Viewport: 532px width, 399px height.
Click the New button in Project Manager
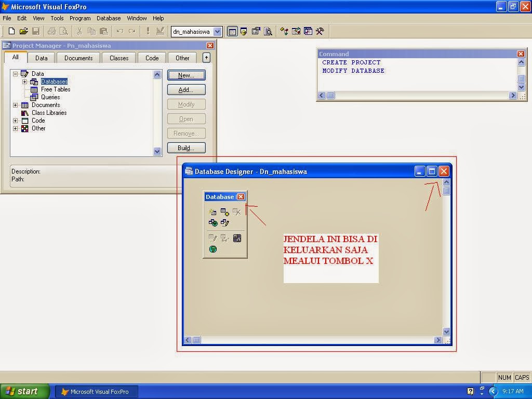186,75
